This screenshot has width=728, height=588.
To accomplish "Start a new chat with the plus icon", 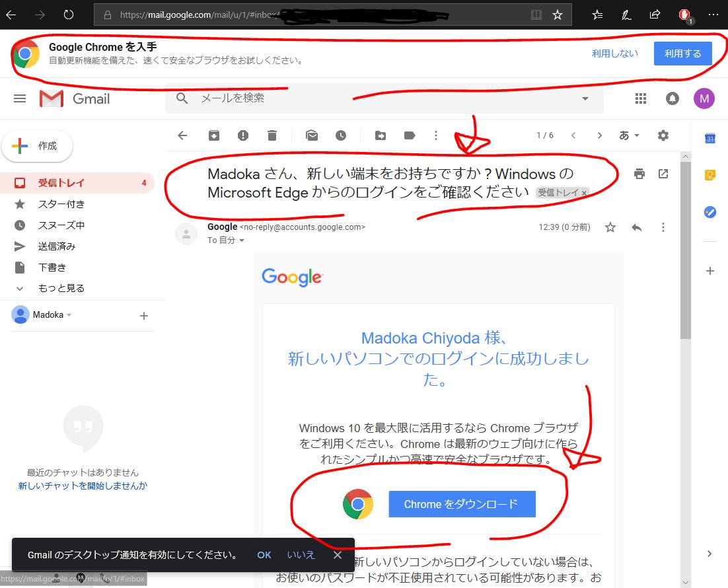I will pos(144,316).
